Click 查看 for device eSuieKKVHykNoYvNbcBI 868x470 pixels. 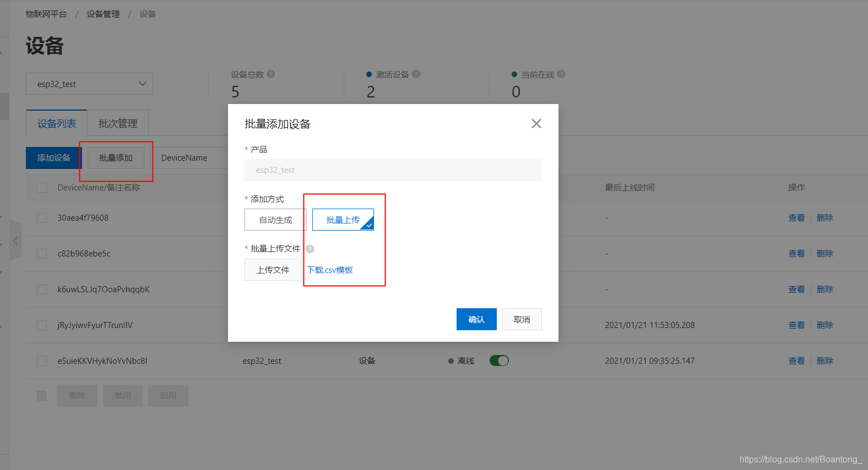point(796,361)
